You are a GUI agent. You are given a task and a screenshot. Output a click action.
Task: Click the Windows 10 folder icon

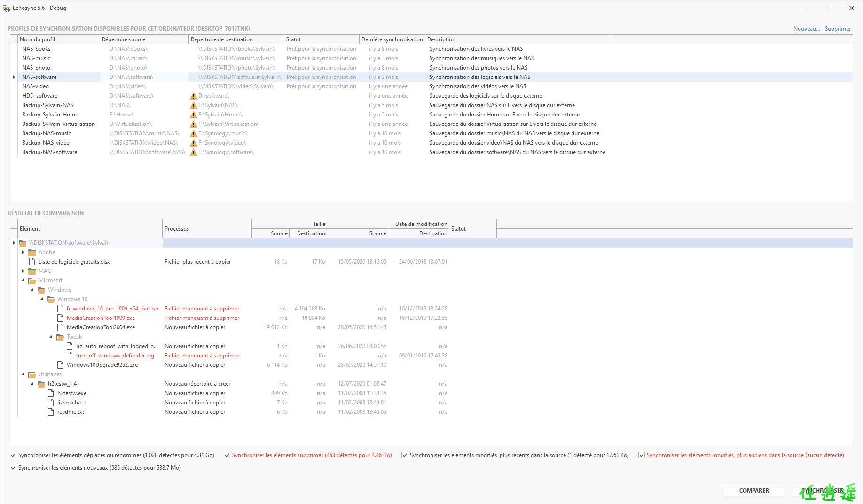(x=51, y=299)
